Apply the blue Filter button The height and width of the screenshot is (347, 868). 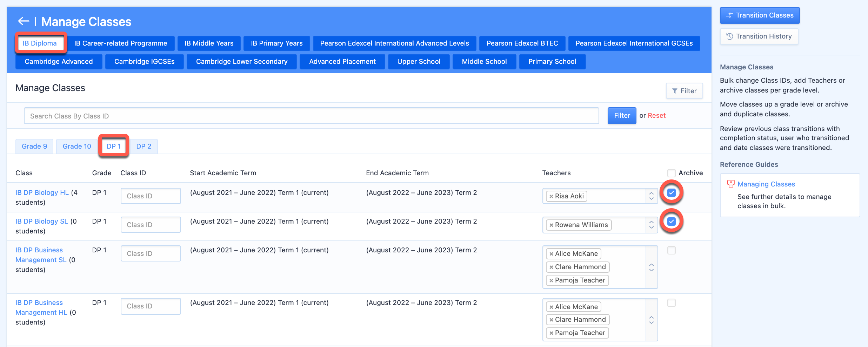click(622, 116)
